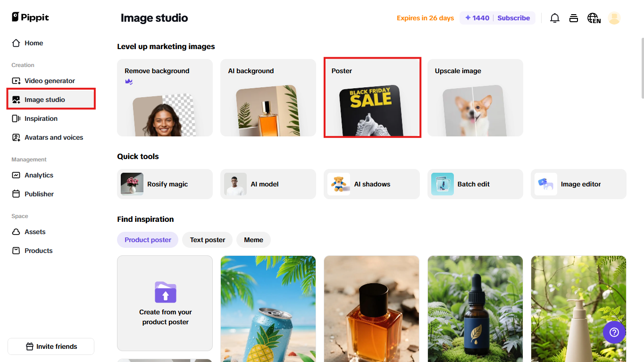Go to Analytics in the sidebar
The image size is (644, 362).
[39, 175]
